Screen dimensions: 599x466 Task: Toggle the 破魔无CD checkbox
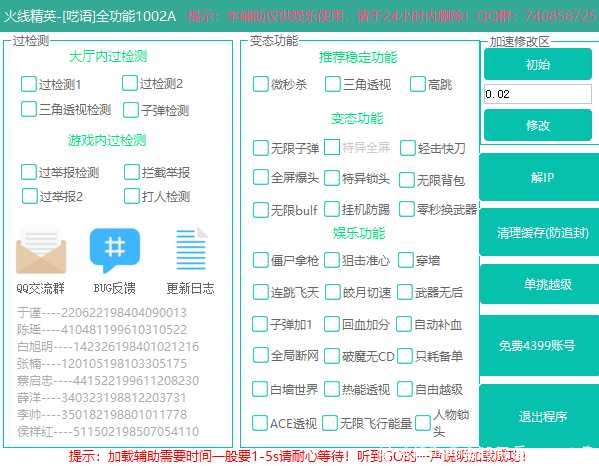tap(332, 356)
